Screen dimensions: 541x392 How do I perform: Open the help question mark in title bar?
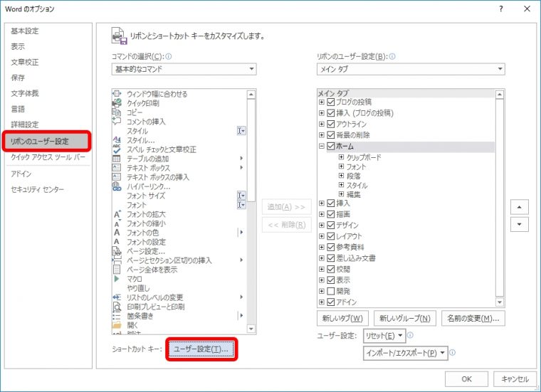(x=501, y=9)
